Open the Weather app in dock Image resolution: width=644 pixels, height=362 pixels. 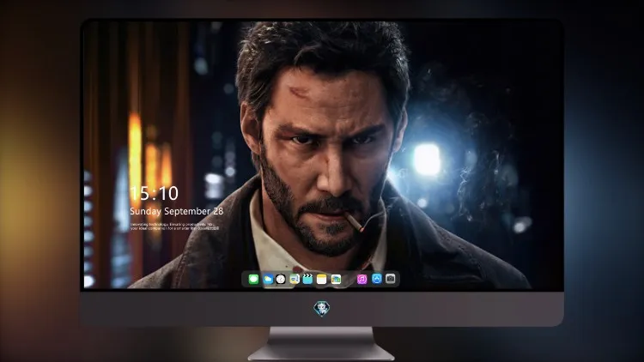click(x=268, y=279)
